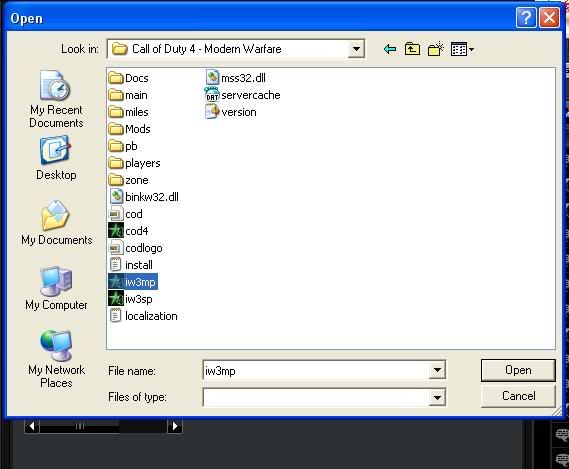Select the iw3sp executable
The width and height of the screenshot is (569, 469).
(130, 299)
